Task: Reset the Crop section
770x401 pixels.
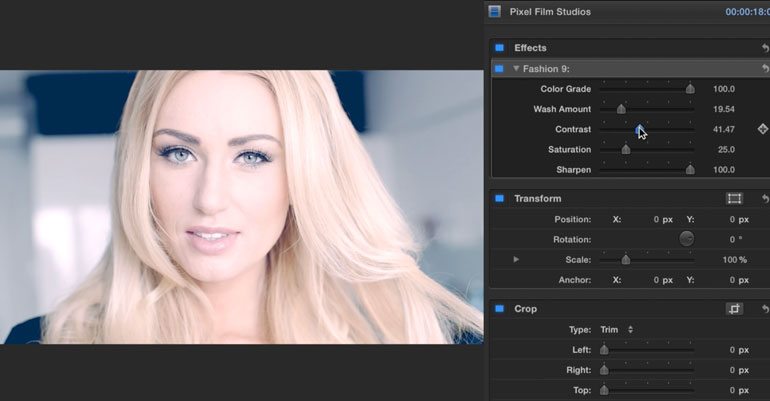Action: click(765, 309)
